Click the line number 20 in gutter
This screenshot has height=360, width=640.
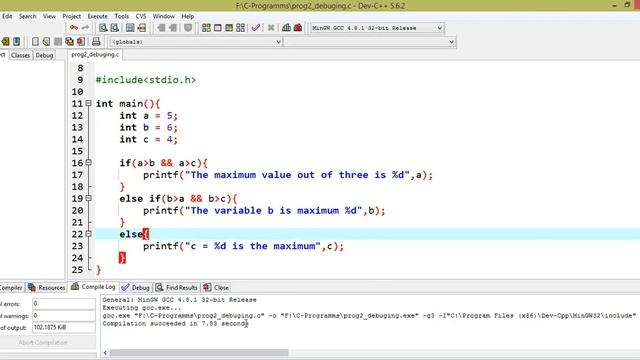pyautogui.click(x=77, y=211)
